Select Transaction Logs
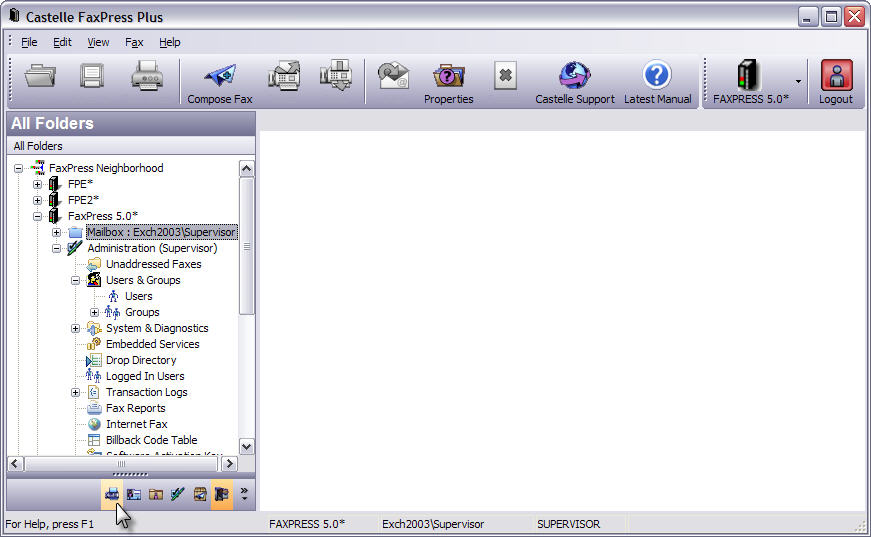The image size is (871, 537). click(147, 393)
